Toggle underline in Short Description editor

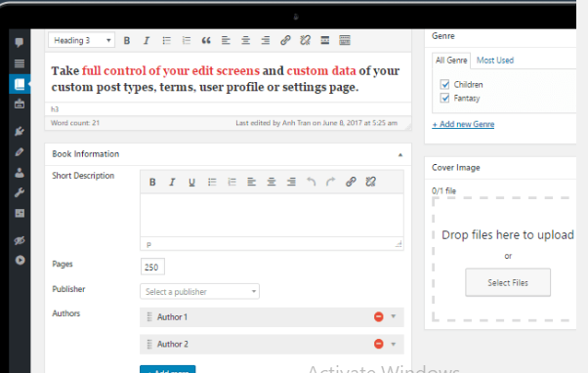tap(192, 183)
